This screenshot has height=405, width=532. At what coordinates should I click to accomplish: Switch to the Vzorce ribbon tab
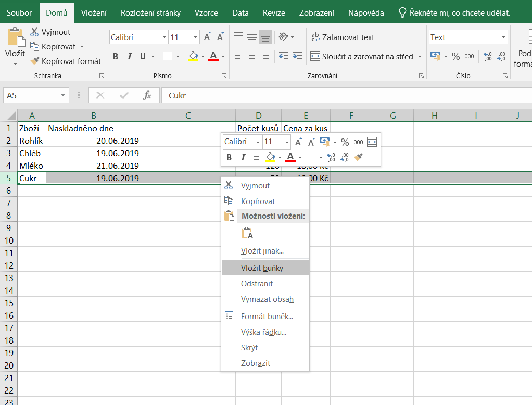[206, 13]
